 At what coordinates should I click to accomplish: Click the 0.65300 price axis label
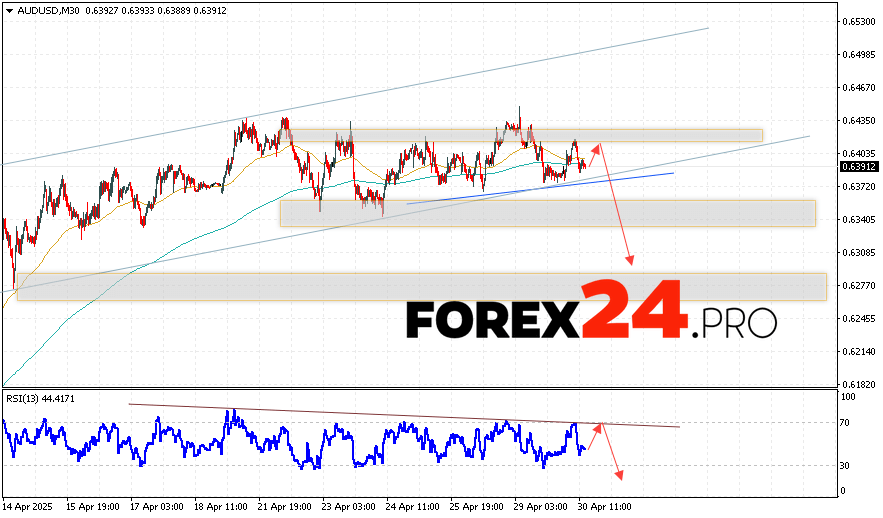click(859, 21)
